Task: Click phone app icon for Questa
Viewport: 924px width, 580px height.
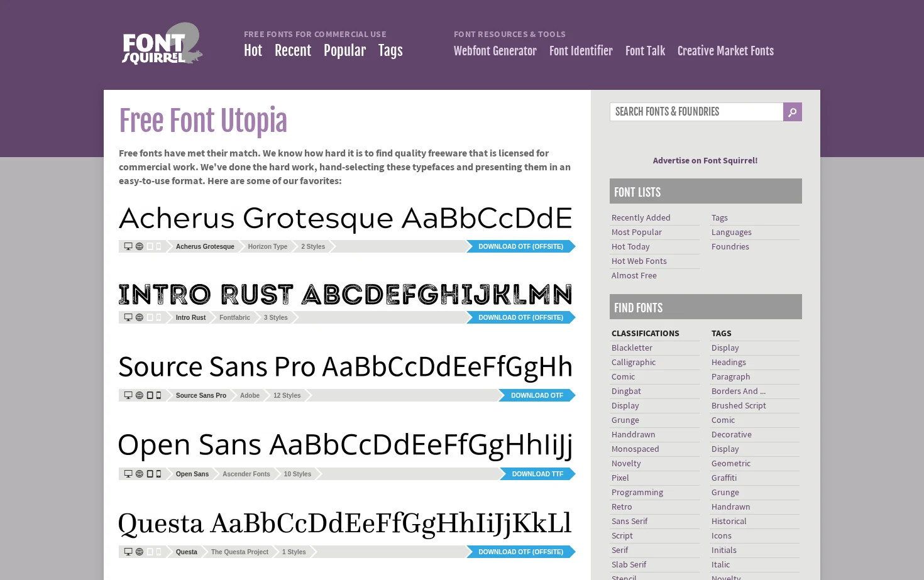Action: pos(158,552)
